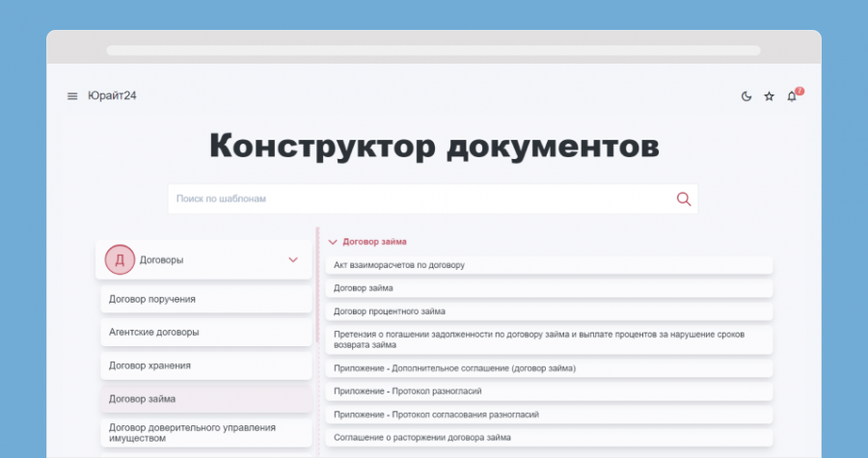Screen dimensions: 868x458
Task: Open Приложение - Протокол разногласий template
Action: [549, 391]
